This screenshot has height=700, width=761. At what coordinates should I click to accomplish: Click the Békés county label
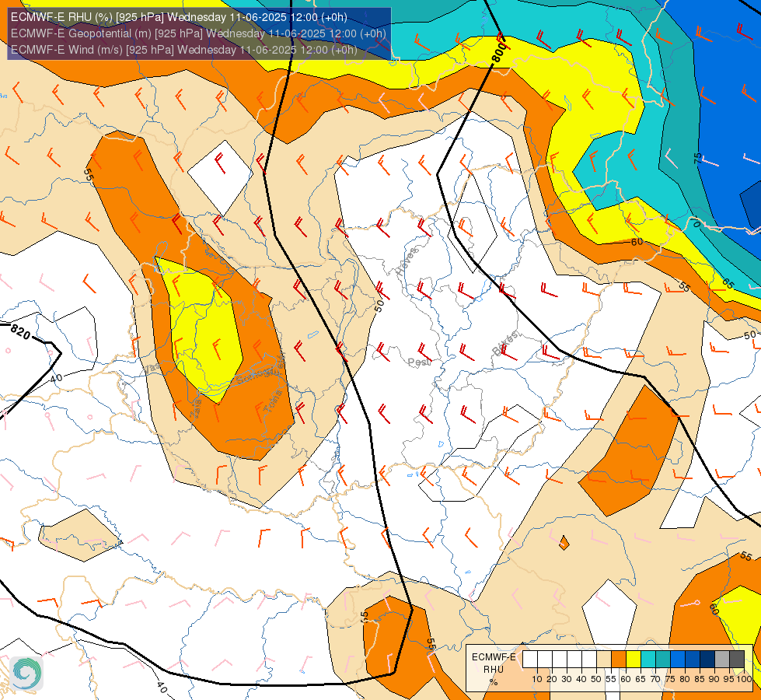click(x=504, y=343)
